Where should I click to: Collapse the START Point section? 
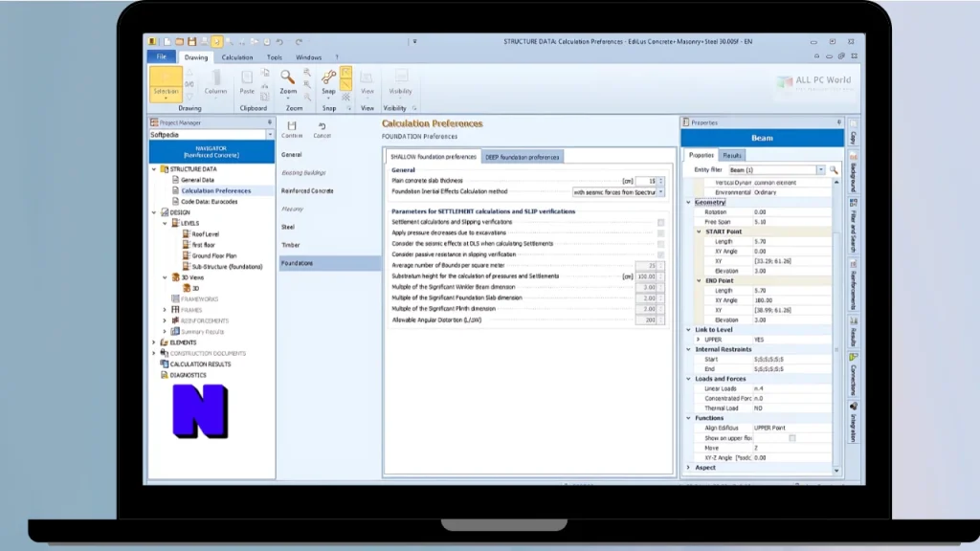point(700,231)
